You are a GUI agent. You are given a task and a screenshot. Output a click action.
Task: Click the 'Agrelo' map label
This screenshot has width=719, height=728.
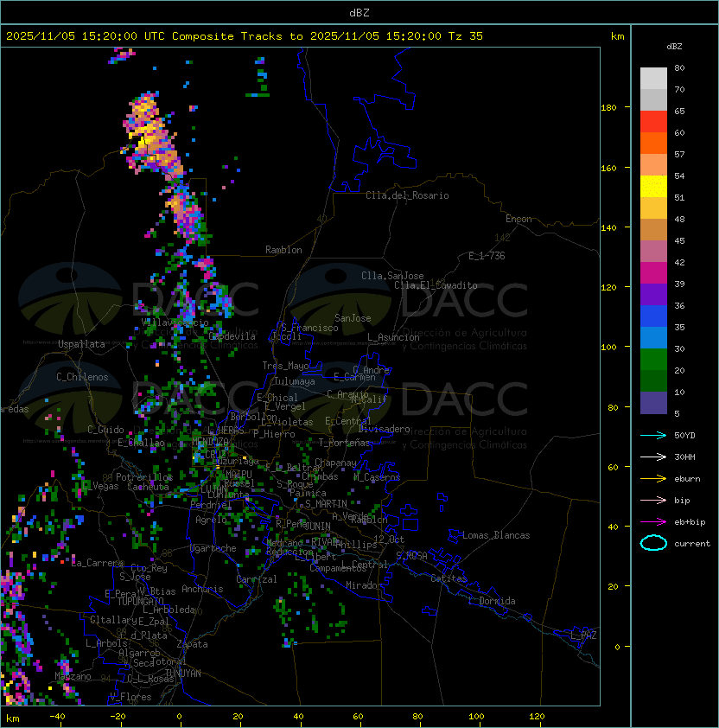211,520
